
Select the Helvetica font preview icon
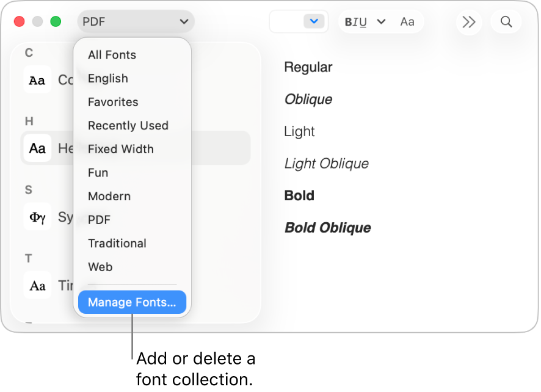click(37, 148)
